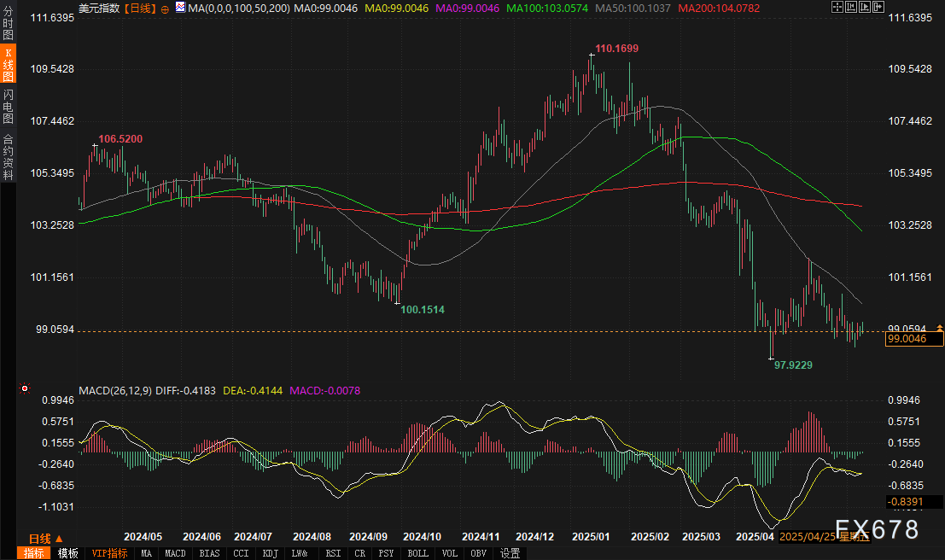945x560 pixels.
Task: Open the 设置 settings button
Action: click(510, 553)
